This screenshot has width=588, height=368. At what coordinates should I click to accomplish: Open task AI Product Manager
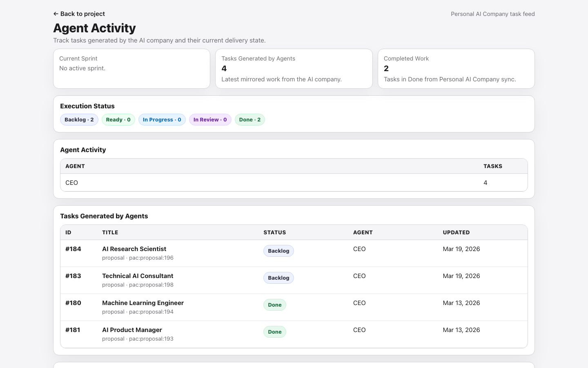(x=132, y=330)
